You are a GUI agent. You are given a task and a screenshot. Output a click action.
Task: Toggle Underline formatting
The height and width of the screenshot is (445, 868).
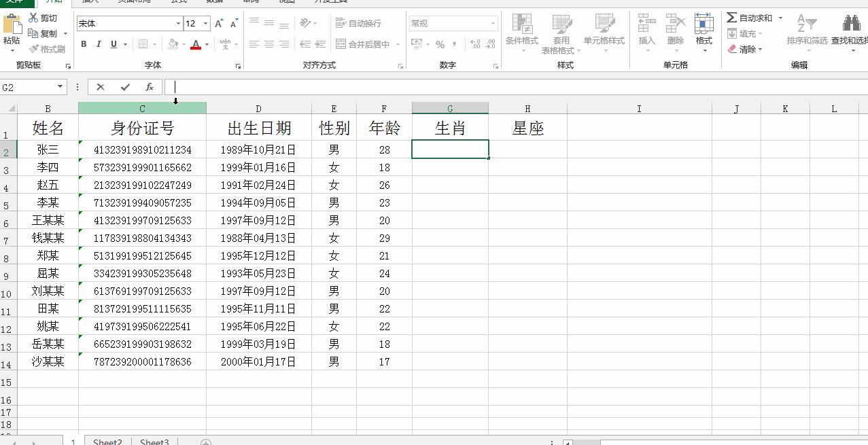pyautogui.click(x=114, y=44)
